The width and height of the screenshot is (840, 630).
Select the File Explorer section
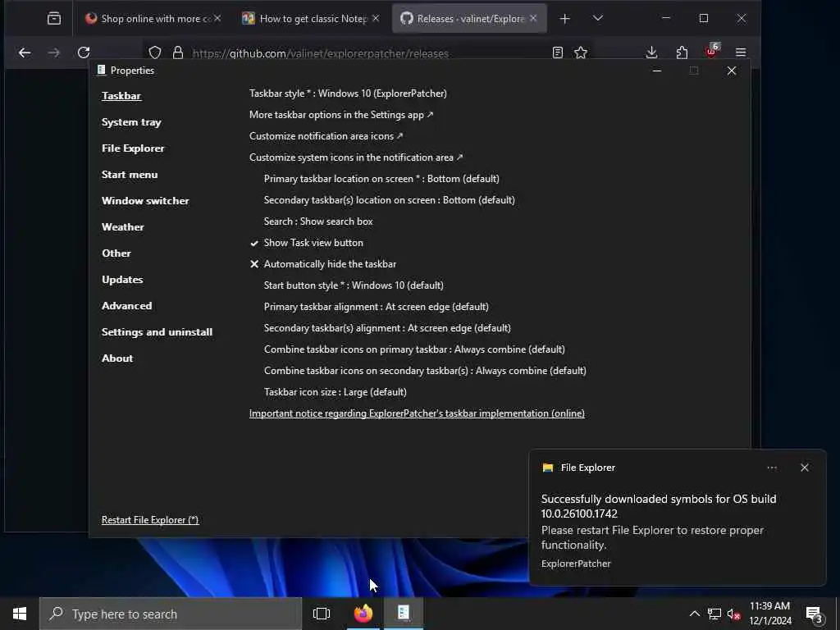133,148
